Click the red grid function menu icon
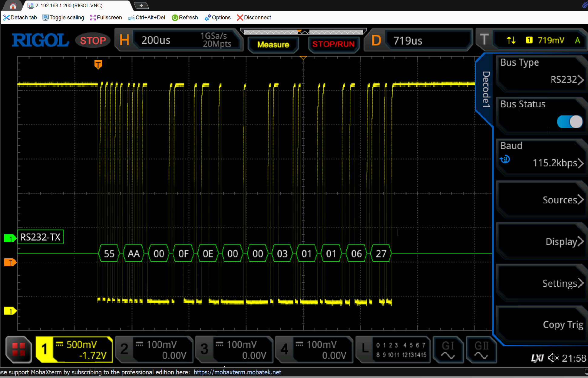Screen dimensions: 588x378 18,349
